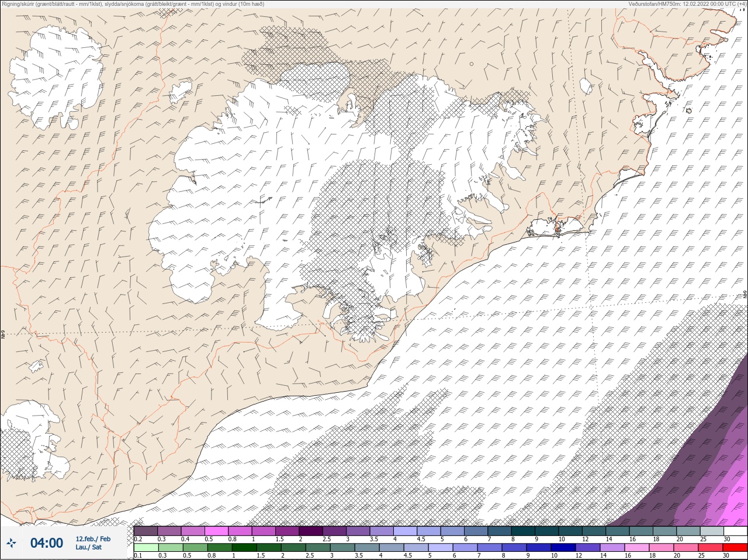Viewport: 748px width, 560px height.
Task: Select the light pink swatch labeled 16 in lower legend
Action: click(x=636, y=548)
